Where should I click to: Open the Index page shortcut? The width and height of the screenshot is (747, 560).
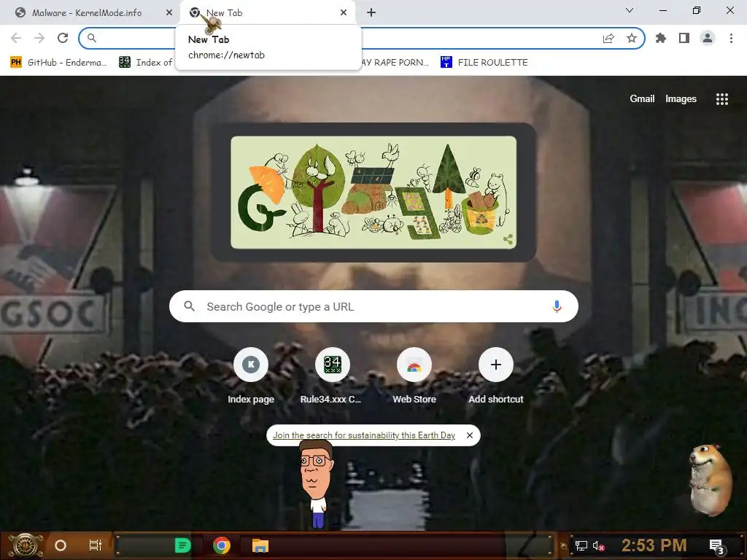click(251, 376)
